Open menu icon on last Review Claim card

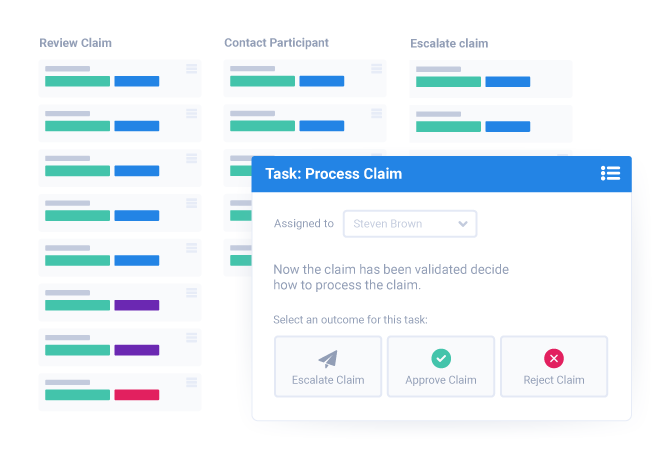[191, 383]
